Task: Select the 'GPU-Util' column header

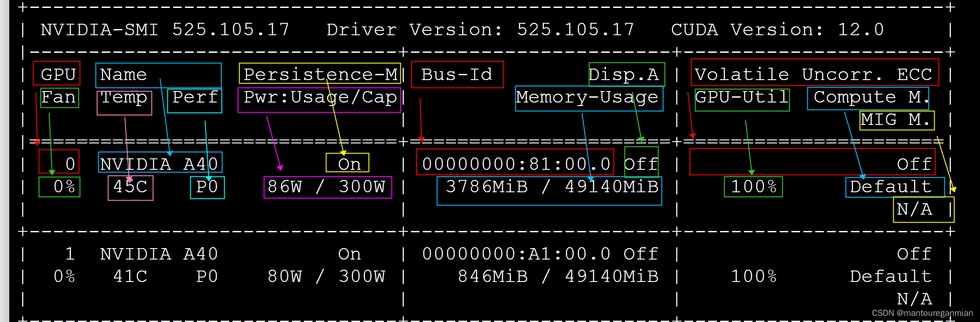Action: (742, 97)
